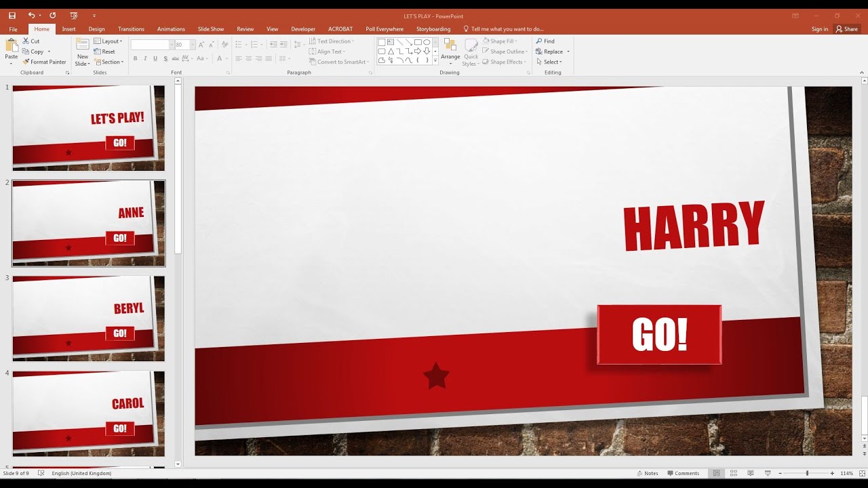Click the New Slide button
This screenshot has width=868, height=488.
[82, 52]
